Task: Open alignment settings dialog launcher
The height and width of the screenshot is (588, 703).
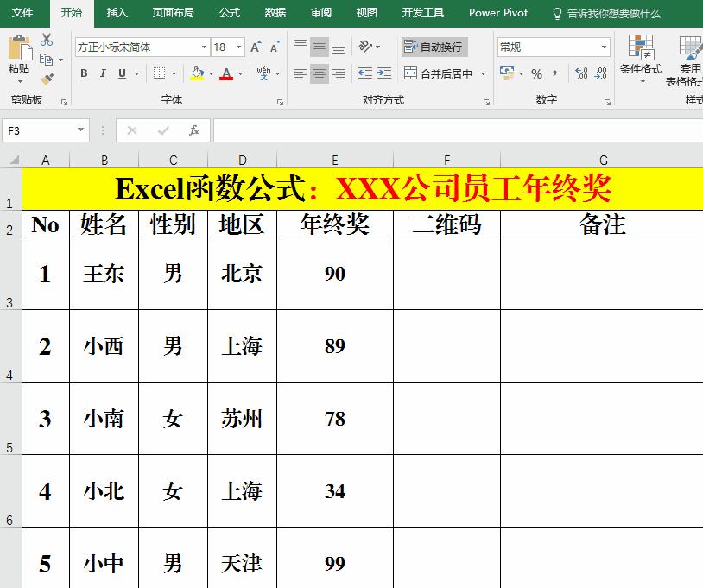Action: [x=486, y=103]
